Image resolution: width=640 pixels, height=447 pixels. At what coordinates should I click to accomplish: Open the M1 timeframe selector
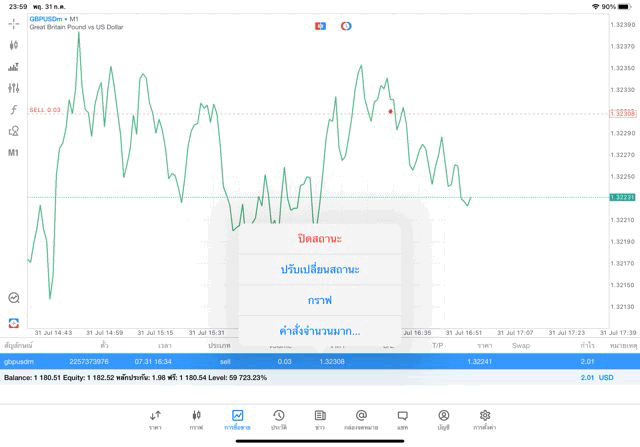tap(14, 153)
